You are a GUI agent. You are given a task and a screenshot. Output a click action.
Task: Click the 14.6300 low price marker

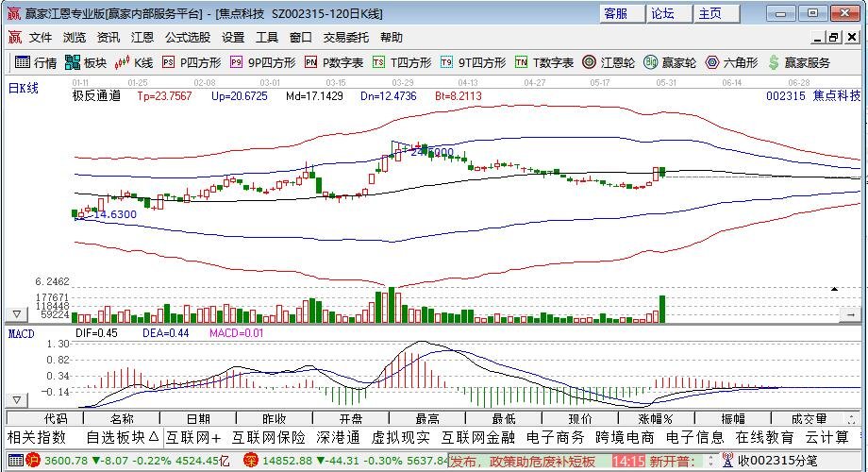114,214
